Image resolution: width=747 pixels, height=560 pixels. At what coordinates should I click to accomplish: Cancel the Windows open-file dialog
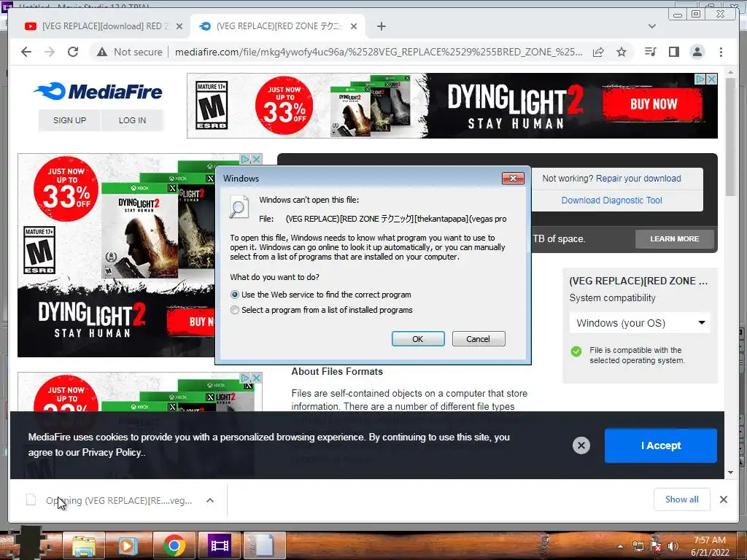[479, 339]
